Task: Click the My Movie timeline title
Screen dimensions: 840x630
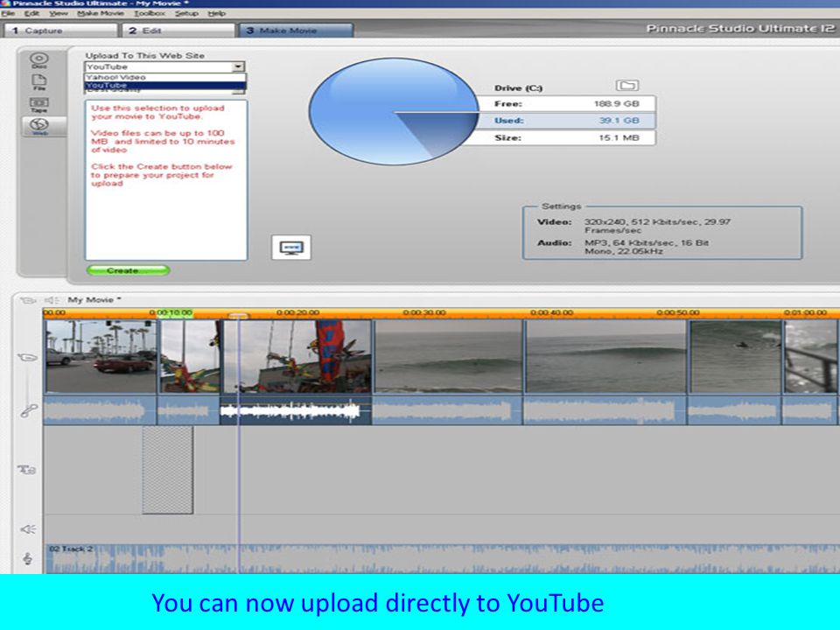Action: click(94, 300)
